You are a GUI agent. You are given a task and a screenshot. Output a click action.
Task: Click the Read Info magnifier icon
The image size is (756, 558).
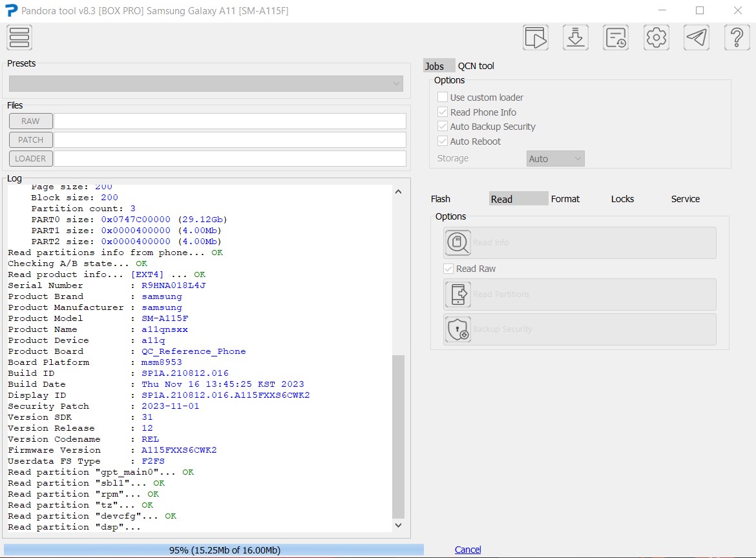[457, 242]
